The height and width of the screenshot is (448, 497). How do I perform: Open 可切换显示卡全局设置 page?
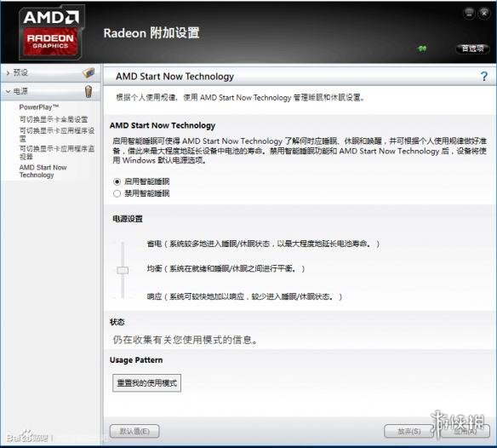tap(54, 119)
